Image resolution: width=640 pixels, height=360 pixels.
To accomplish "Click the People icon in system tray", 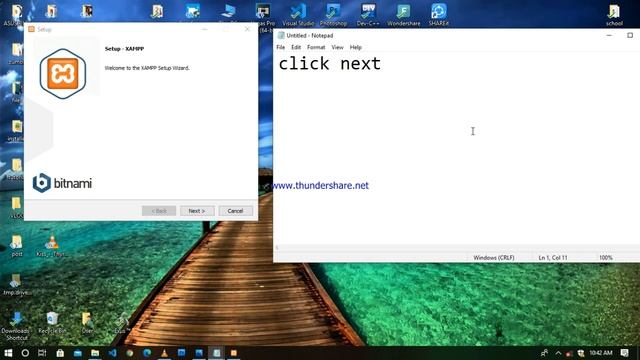I will pos(544,353).
